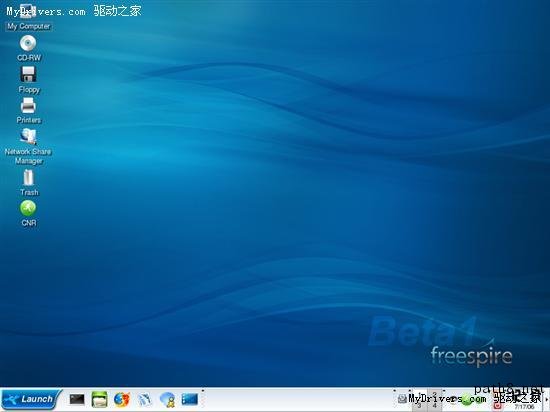550x412 pixels.
Task: Start Firefox web browser from taskbar
Action: coord(122,399)
